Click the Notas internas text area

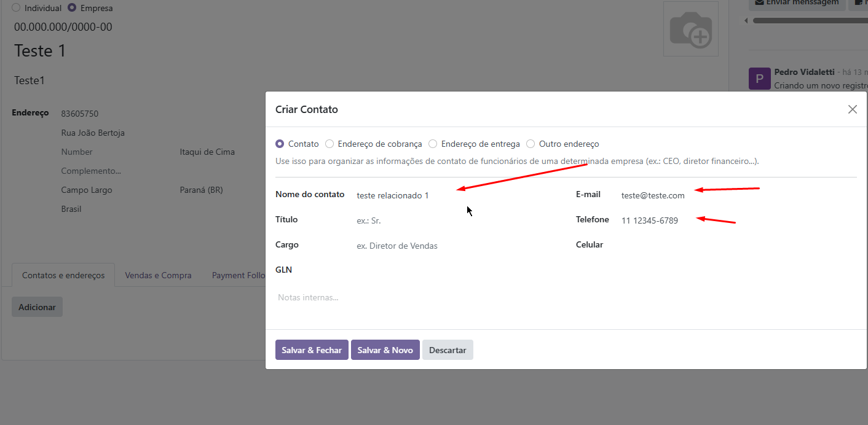(566, 297)
